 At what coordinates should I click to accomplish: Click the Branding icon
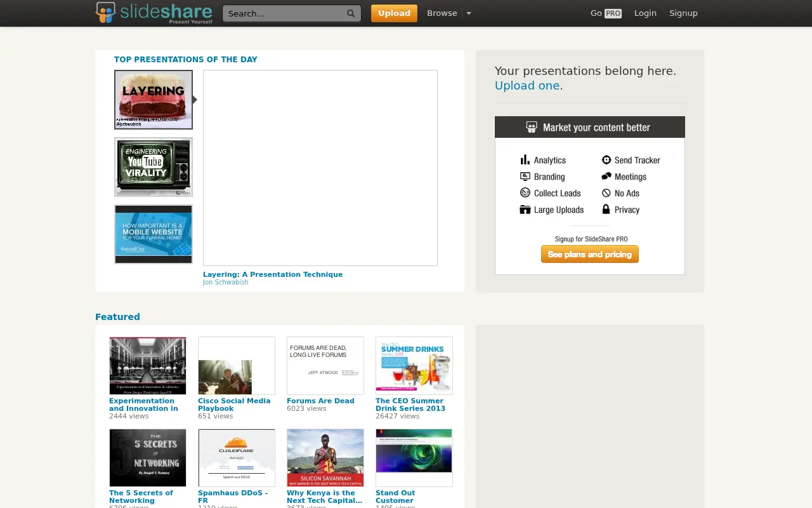tap(525, 177)
